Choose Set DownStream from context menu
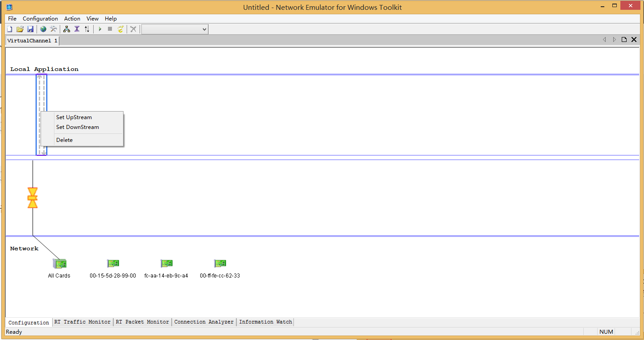Viewport: 644px width, 340px height. [x=78, y=127]
